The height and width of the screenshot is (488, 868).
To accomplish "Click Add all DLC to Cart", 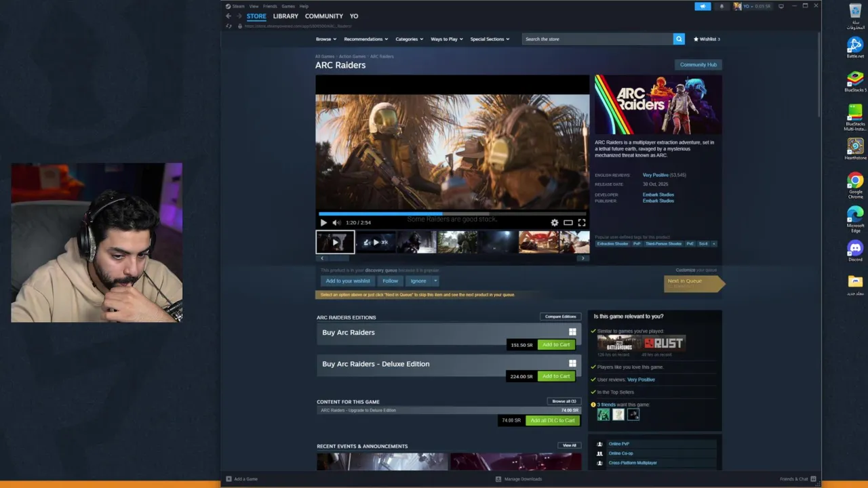I will click(553, 420).
